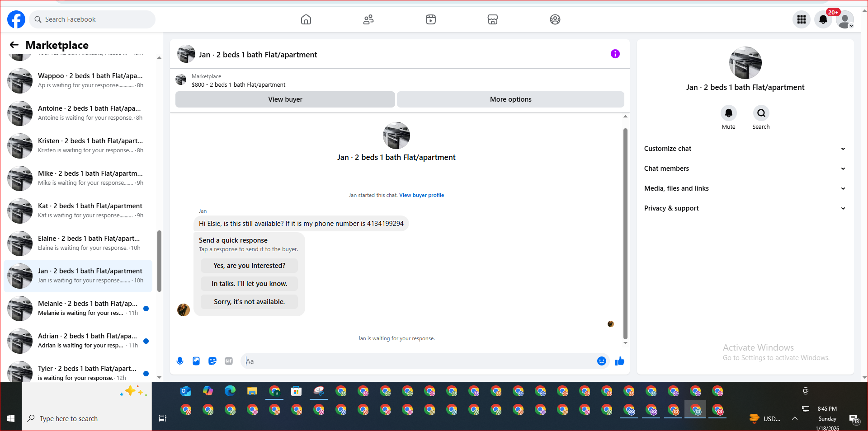Expand Media, files and links section

(x=745, y=188)
